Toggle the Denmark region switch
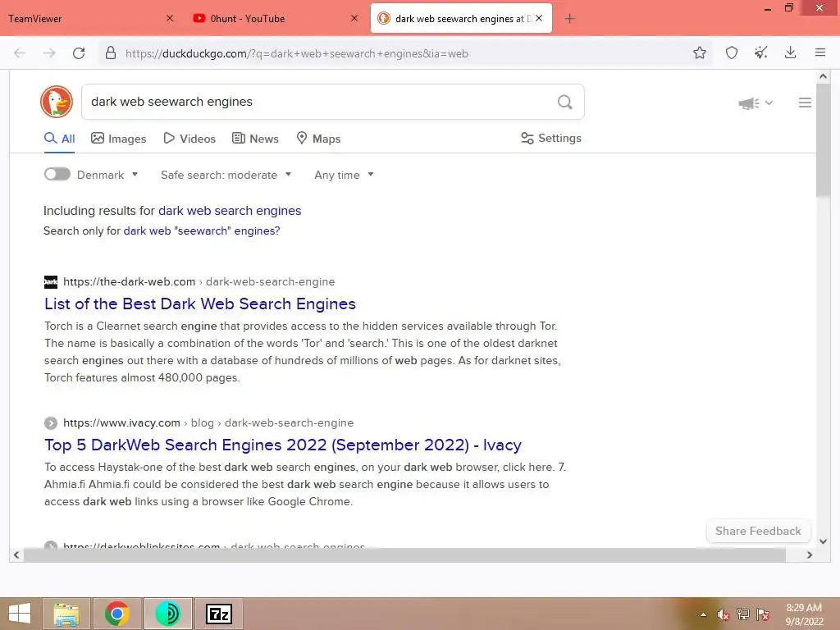840x630 pixels. 57,174
